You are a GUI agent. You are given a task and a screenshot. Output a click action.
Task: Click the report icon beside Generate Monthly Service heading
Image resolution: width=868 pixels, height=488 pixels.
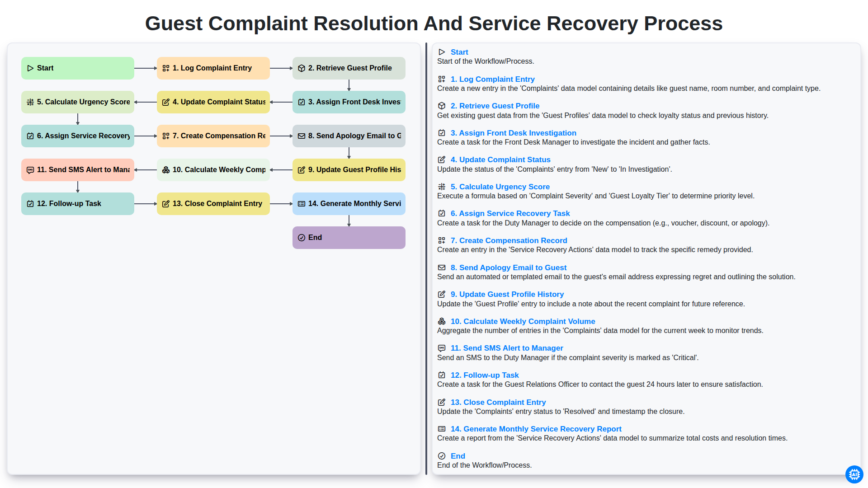pyautogui.click(x=442, y=429)
